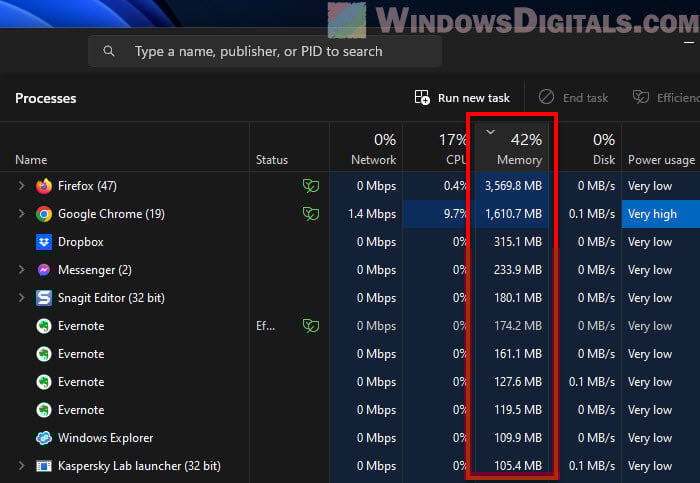Image resolution: width=700 pixels, height=483 pixels.
Task: Click End task button
Action: coord(573,97)
